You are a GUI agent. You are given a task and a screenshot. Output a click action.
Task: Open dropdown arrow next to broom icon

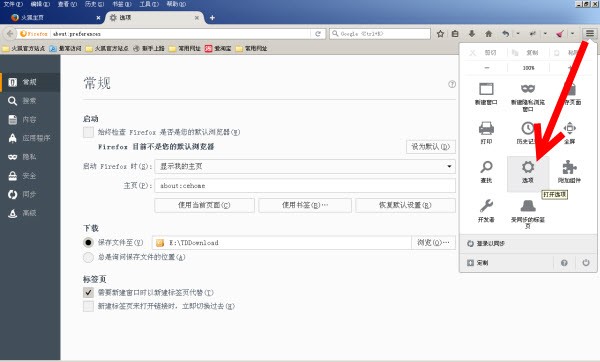click(x=572, y=34)
